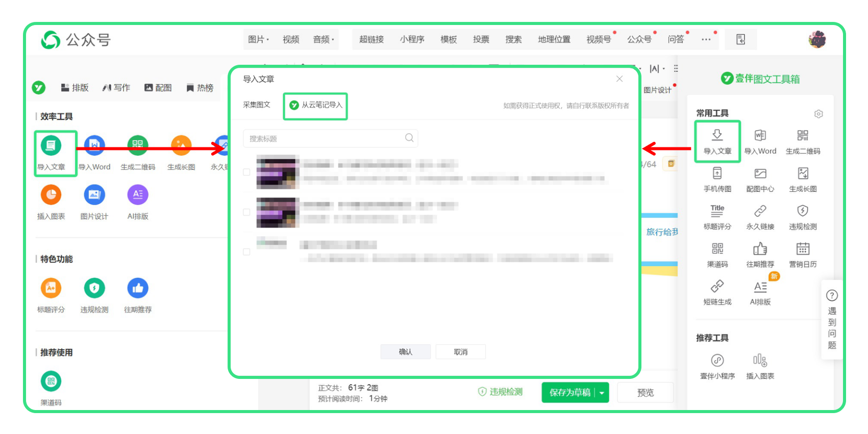Select the 从云笔记导入 tab
This screenshot has width=868, height=434.
tap(316, 105)
